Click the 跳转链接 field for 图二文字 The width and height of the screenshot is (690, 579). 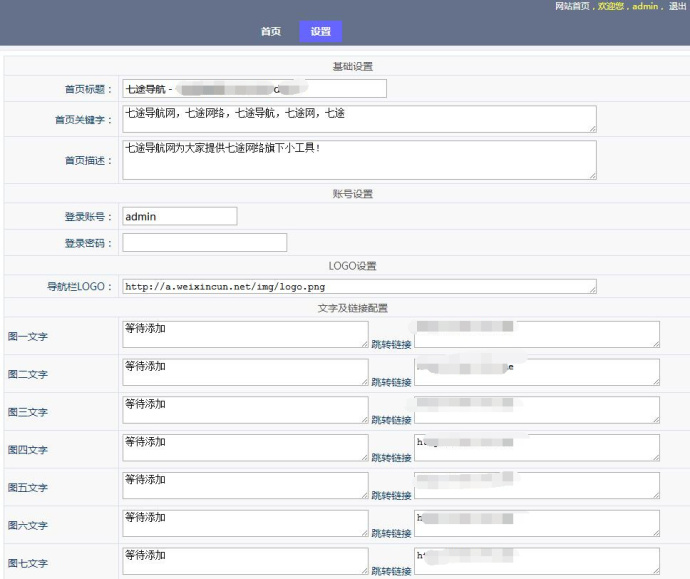537,372
